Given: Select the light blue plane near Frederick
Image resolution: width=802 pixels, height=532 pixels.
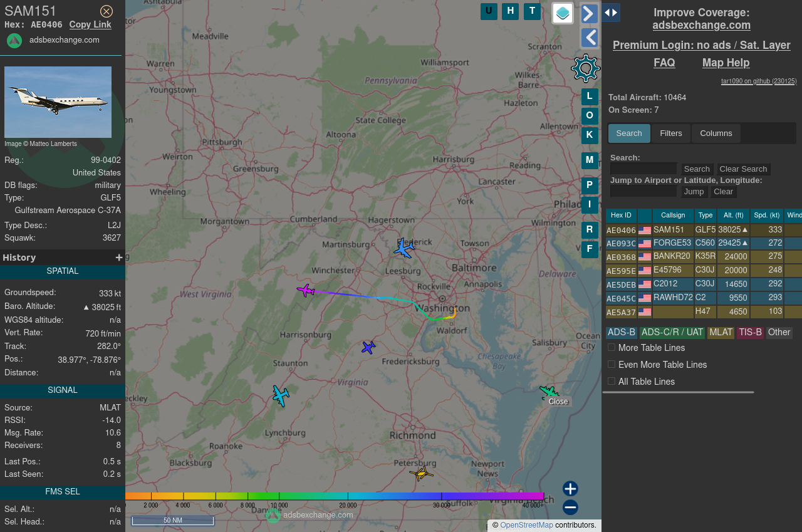Looking at the screenshot, I should pyautogui.click(x=404, y=248).
